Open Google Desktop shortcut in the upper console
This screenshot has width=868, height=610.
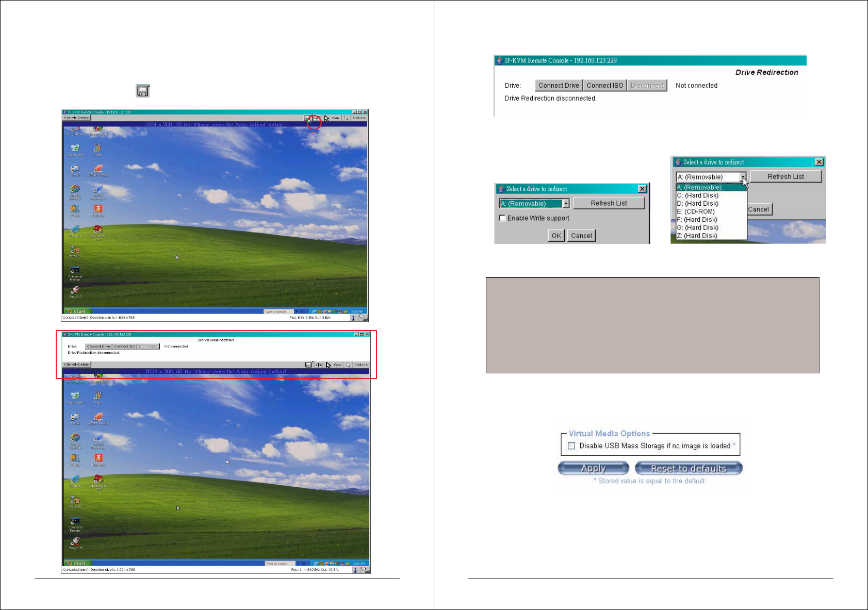(75, 190)
